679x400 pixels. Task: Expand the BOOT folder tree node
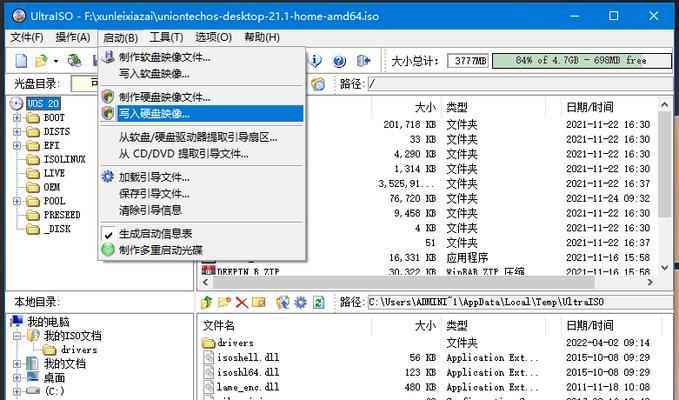16,118
